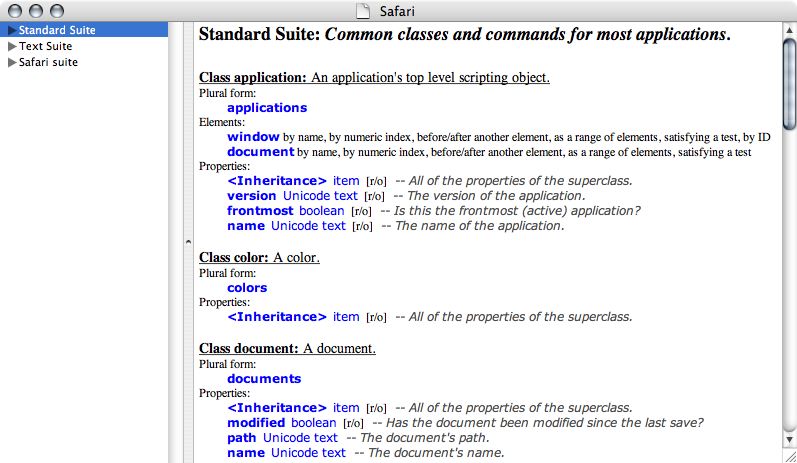Viewport: 797px width, 463px height.
Task: Click 'Unicode text' type next to path
Action: pyautogui.click(x=300, y=438)
